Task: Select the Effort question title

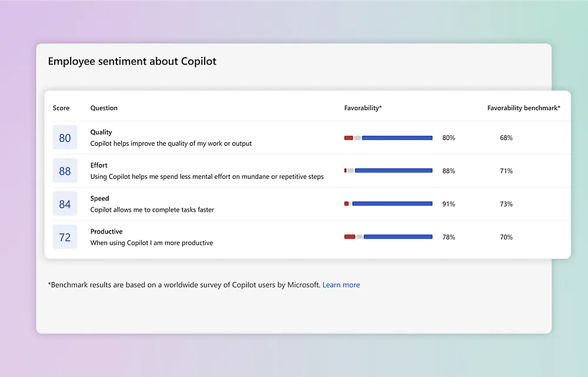Action: (x=99, y=165)
